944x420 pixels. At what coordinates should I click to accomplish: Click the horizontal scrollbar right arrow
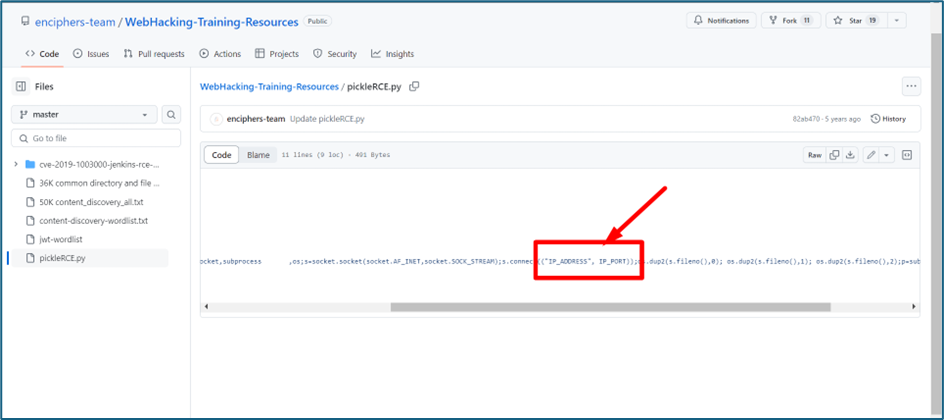[x=913, y=307]
